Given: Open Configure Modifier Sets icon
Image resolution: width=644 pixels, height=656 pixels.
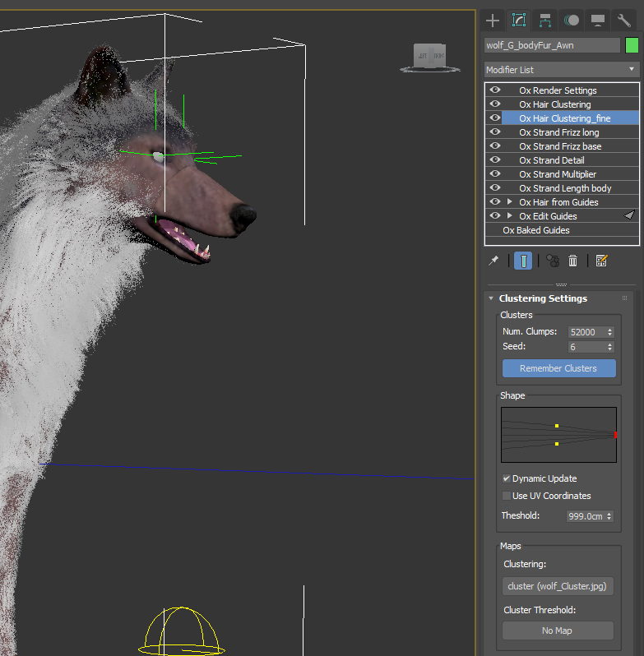Looking at the screenshot, I should click(601, 261).
